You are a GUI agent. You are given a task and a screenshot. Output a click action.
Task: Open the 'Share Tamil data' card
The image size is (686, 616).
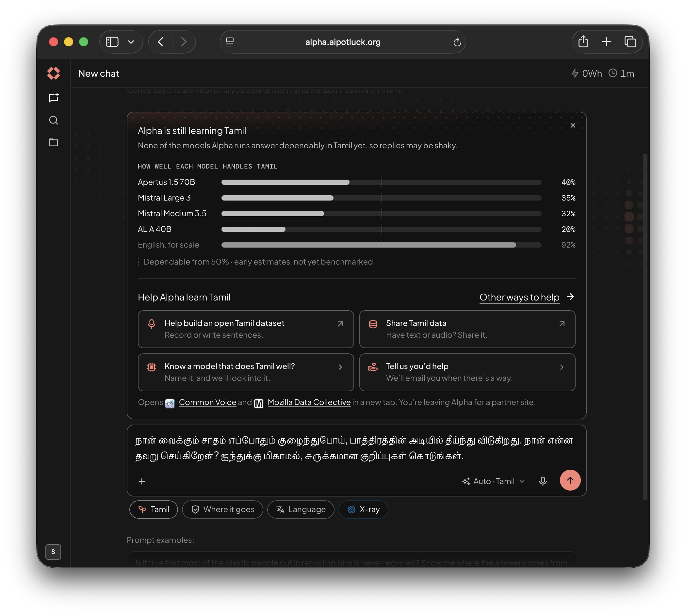(x=467, y=329)
